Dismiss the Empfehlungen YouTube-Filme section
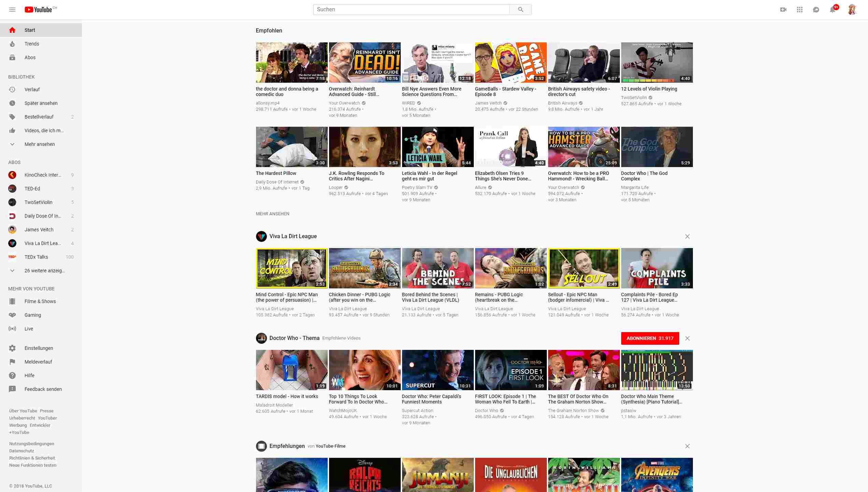The height and width of the screenshot is (492, 868). point(687,446)
